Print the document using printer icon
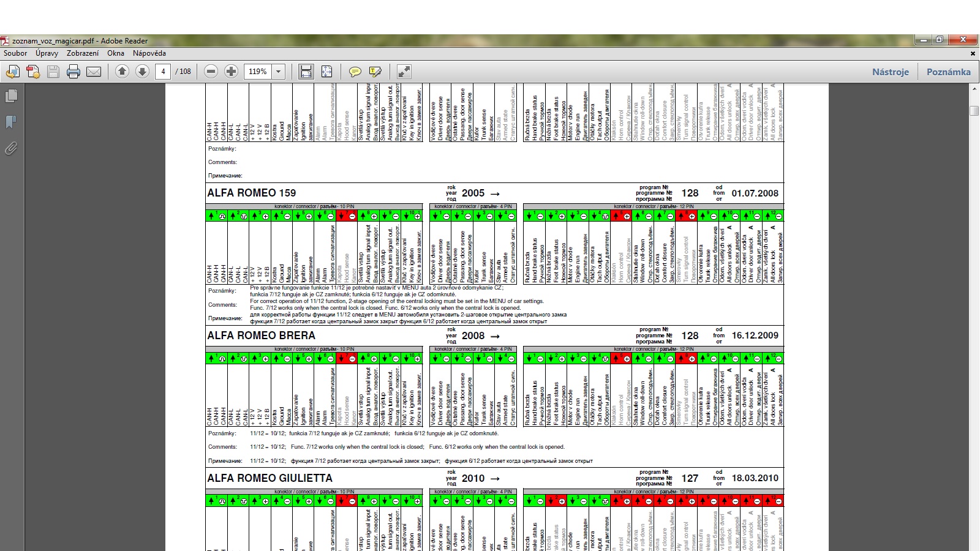The image size is (980, 551). pyautogui.click(x=73, y=72)
